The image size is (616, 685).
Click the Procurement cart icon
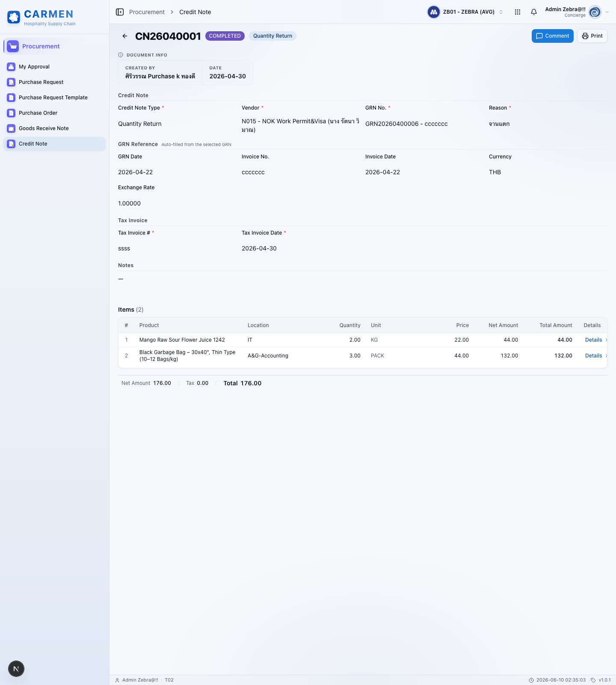(x=13, y=46)
